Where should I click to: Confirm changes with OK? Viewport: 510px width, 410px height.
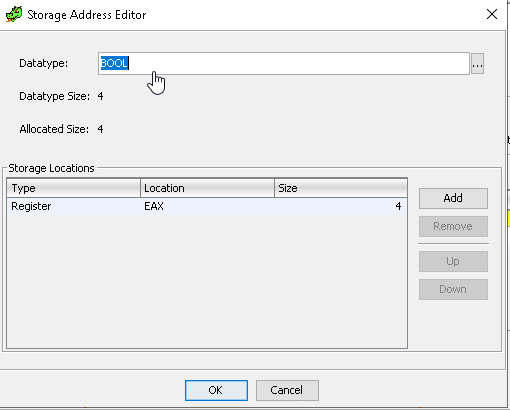[216, 390]
